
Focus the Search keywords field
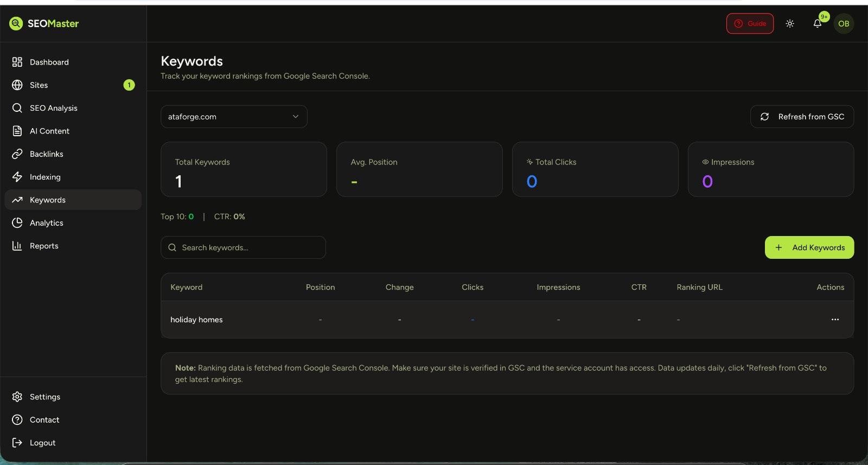point(243,247)
